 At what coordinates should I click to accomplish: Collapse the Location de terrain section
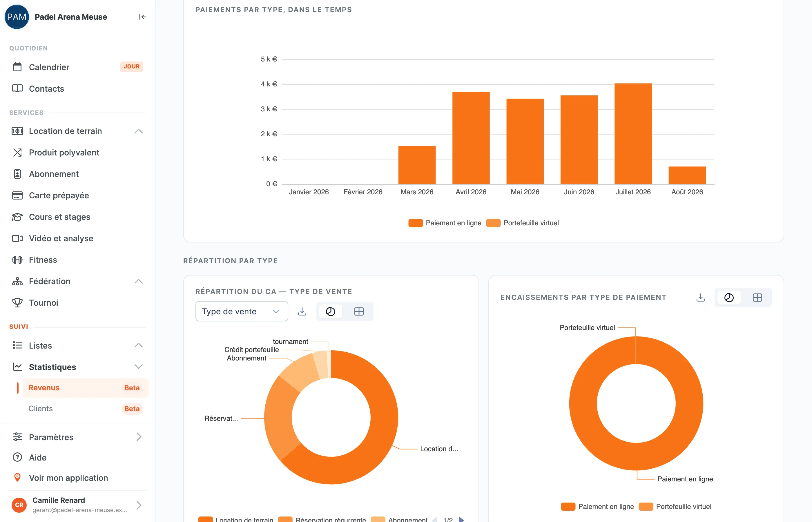[139, 131]
